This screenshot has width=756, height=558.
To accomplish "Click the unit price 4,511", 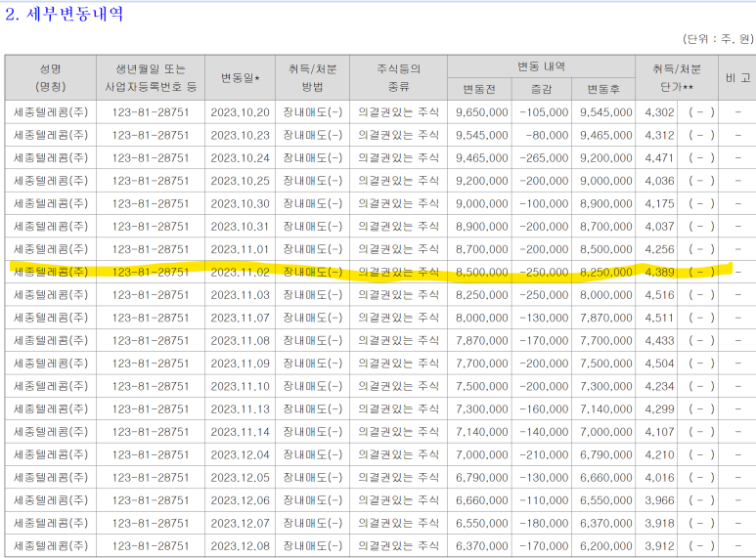I will (659, 318).
